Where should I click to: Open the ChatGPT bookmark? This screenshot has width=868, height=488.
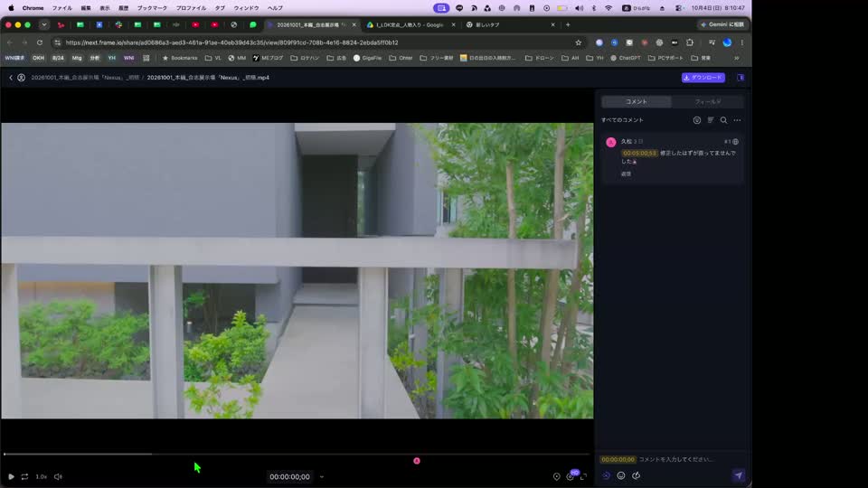(x=626, y=58)
